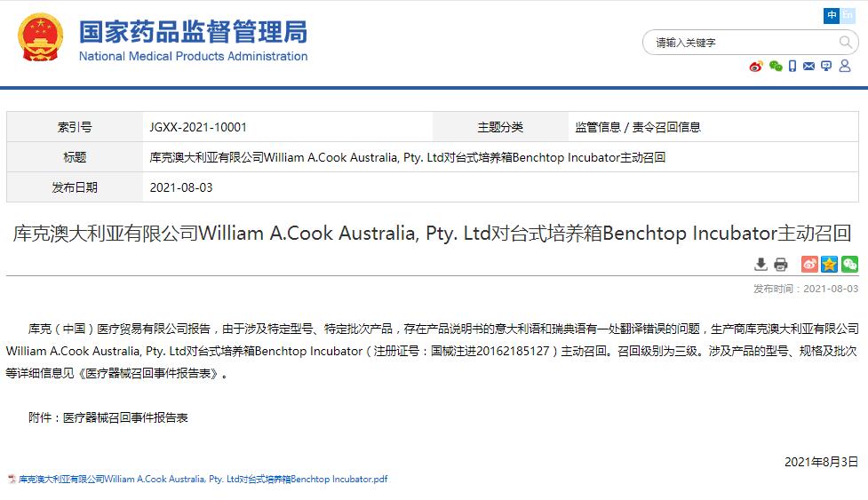Switch the site language to English
Viewport: 868px width, 500px height.
(x=848, y=15)
